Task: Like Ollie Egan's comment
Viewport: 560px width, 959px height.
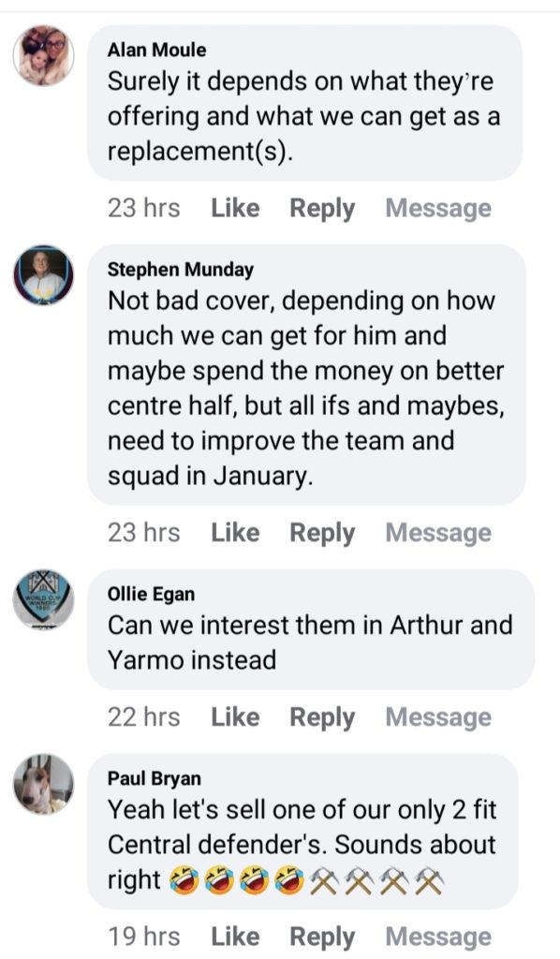Action: (235, 716)
